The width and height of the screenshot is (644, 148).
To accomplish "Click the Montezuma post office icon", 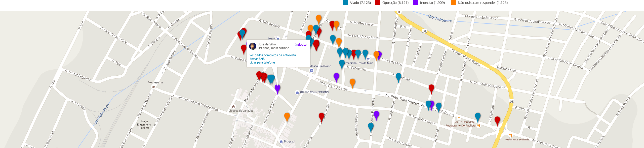I will coord(153,87).
